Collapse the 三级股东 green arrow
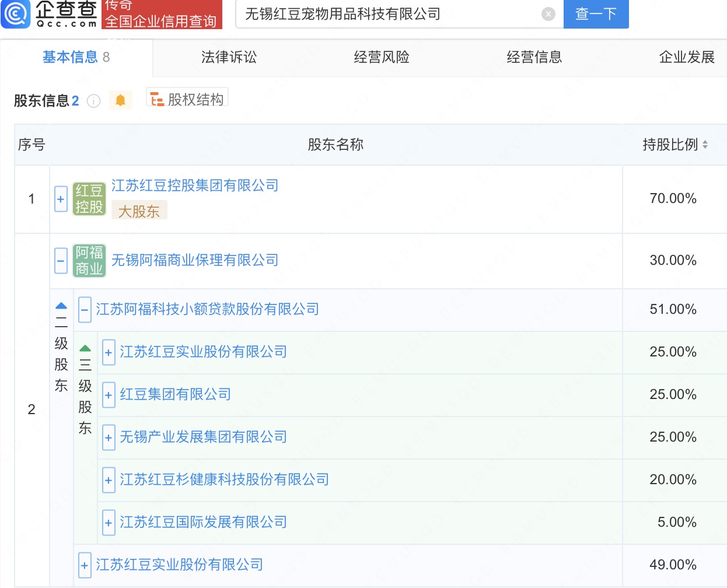The image size is (727, 588). coord(85,348)
